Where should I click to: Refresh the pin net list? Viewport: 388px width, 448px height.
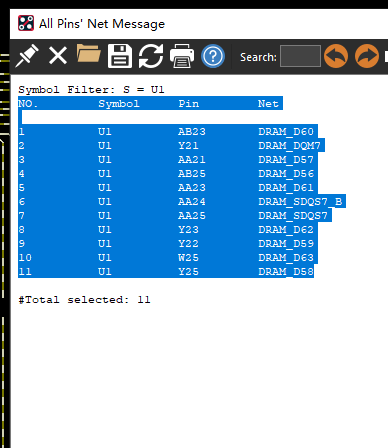point(151,56)
